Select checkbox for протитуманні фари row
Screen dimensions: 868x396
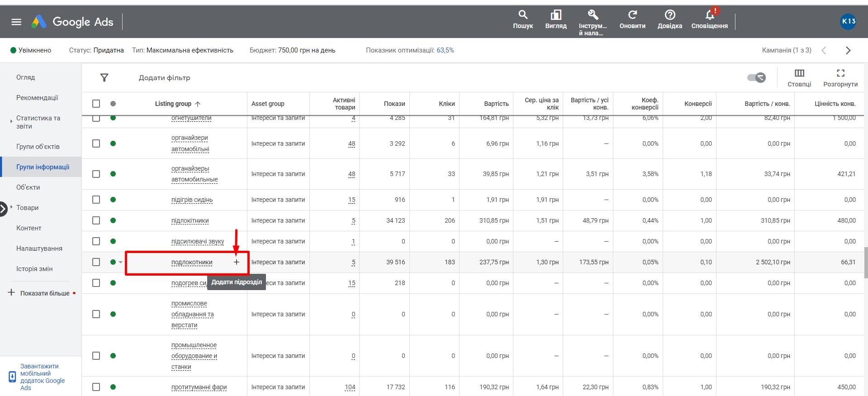96,387
